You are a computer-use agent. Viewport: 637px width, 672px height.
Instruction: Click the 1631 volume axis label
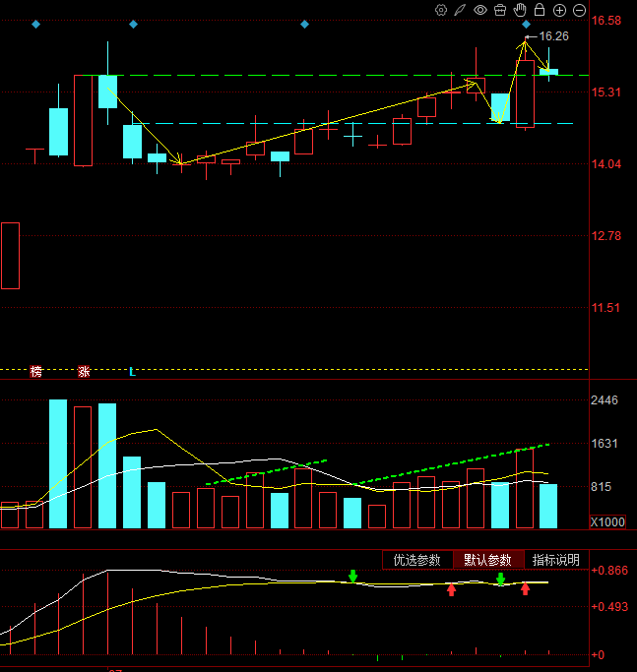pyautogui.click(x=605, y=444)
